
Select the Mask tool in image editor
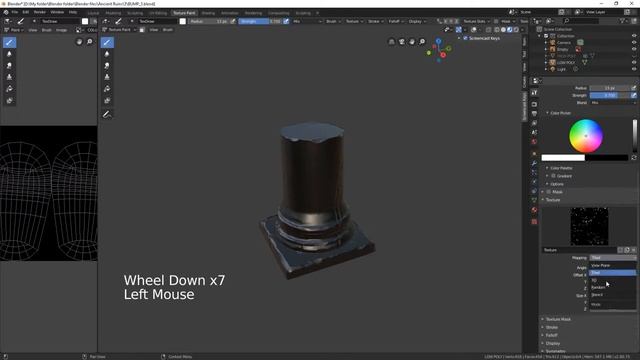pyautogui.click(x=9, y=100)
